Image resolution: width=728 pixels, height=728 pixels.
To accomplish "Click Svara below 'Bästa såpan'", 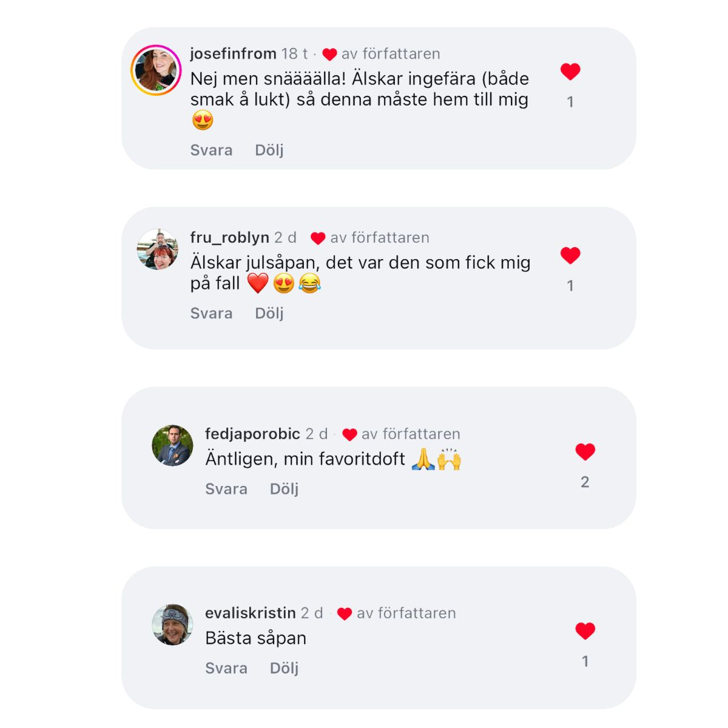I will (226, 668).
